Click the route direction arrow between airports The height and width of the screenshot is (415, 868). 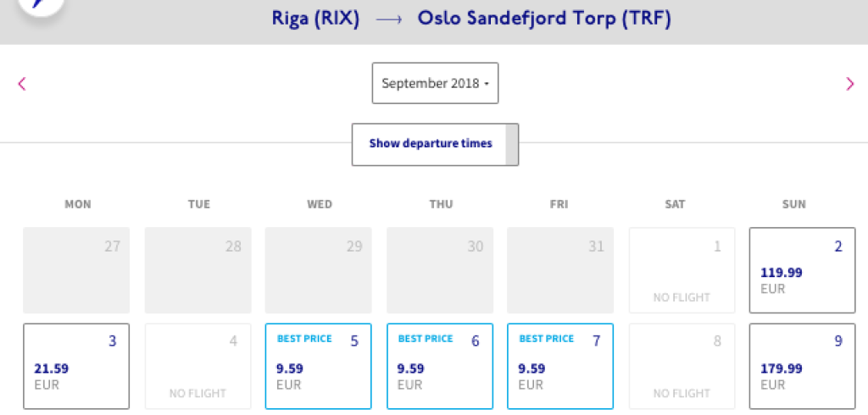(x=388, y=20)
